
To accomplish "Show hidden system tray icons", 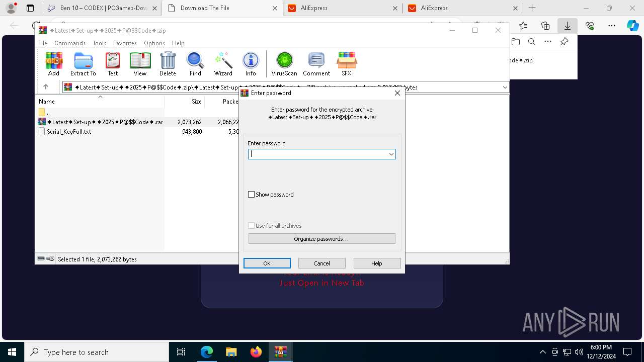I will pos(542,352).
